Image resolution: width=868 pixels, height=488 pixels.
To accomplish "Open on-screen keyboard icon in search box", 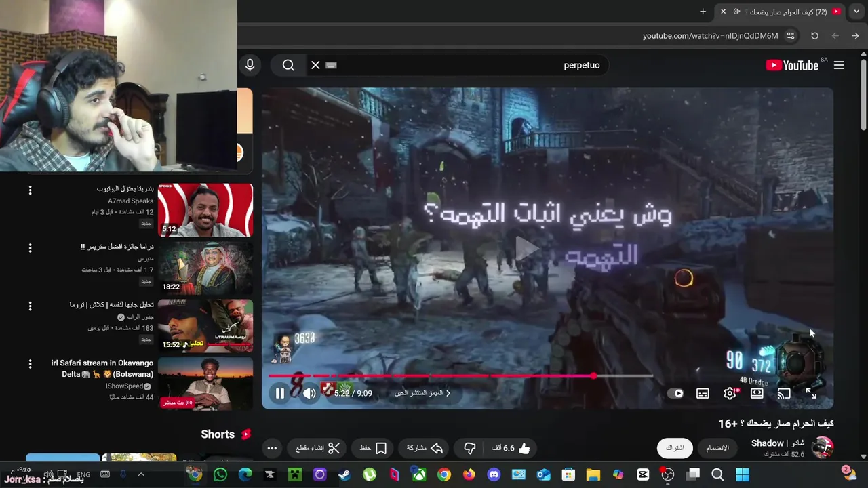I will (331, 65).
